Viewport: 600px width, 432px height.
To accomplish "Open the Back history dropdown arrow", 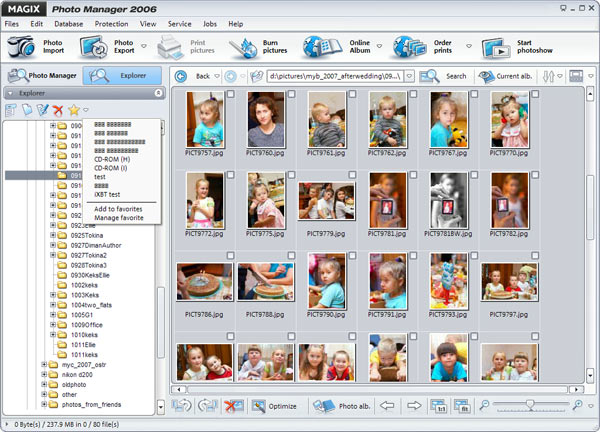I will (217, 76).
